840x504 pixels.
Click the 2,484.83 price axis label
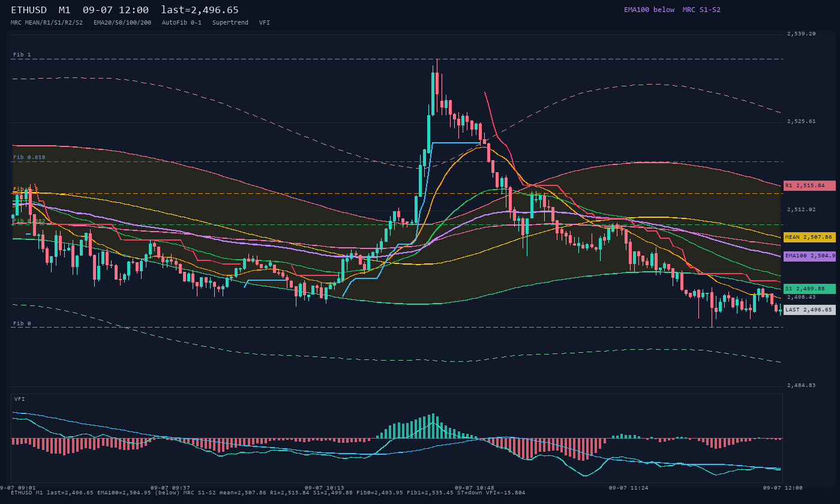tap(802, 385)
